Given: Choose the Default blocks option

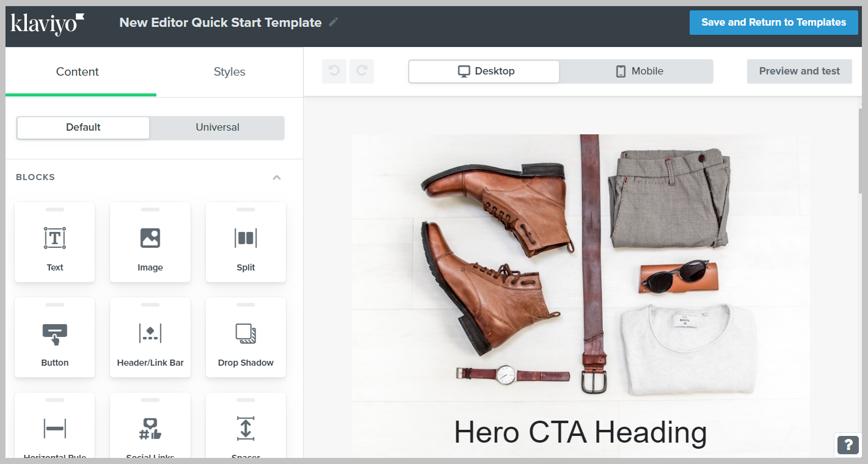Looking at the screenshot, I should click(x=83, y=128).
